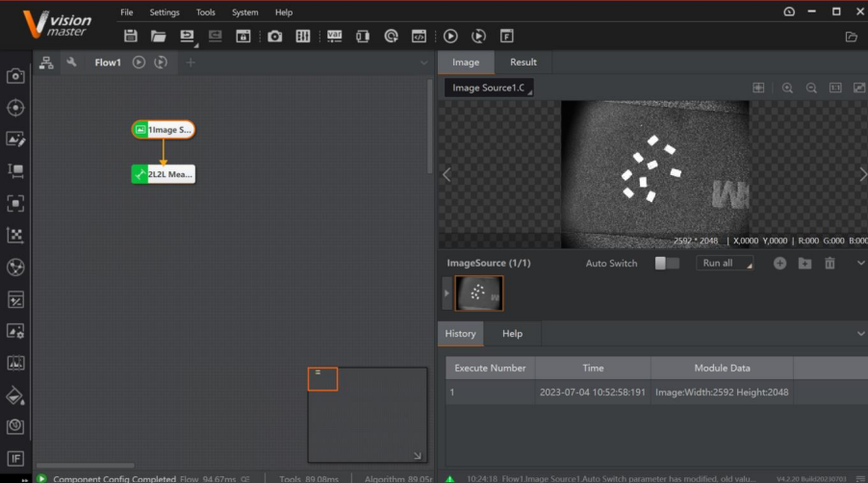Start continuous run from the top toolbar

point(479,36)
